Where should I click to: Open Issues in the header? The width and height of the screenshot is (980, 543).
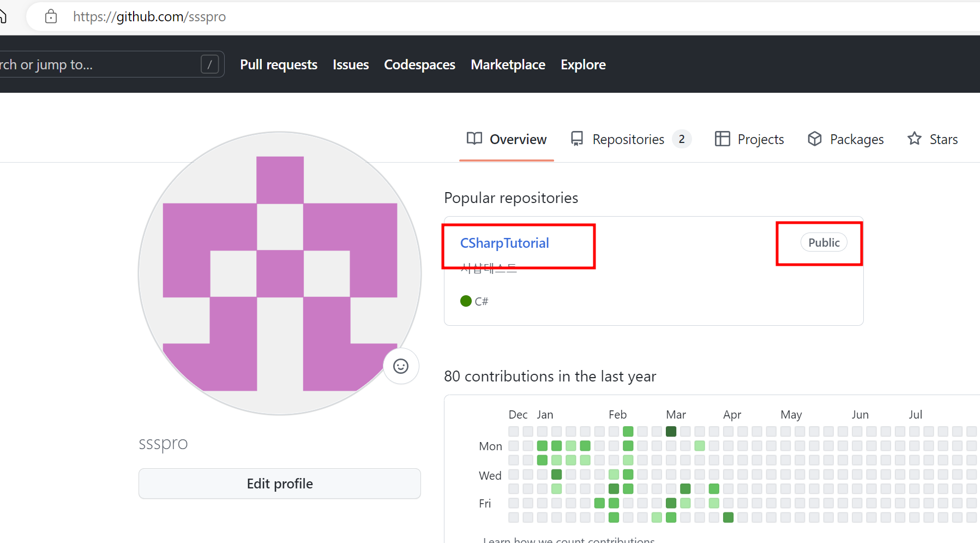[x=351, y=64]
